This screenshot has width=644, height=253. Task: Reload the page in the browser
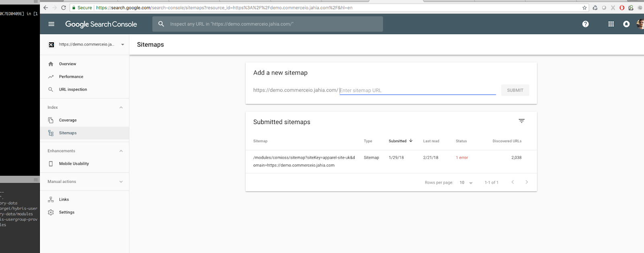tap(64, 8)
